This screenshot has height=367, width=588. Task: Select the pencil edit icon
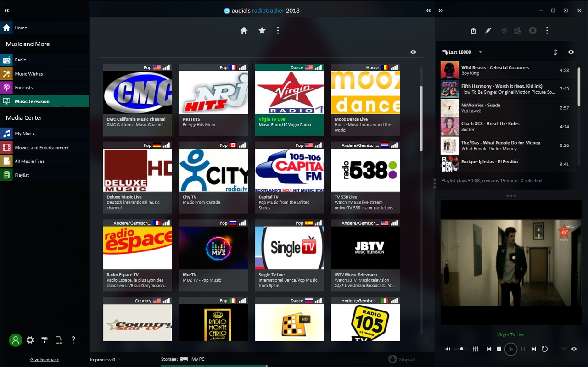click(x=488, y=31)
